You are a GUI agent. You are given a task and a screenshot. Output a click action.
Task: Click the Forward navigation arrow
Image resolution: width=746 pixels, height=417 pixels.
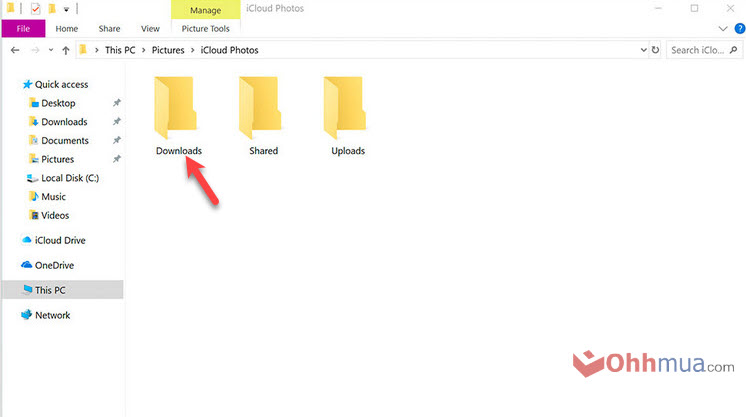click(x=35, y=50)
